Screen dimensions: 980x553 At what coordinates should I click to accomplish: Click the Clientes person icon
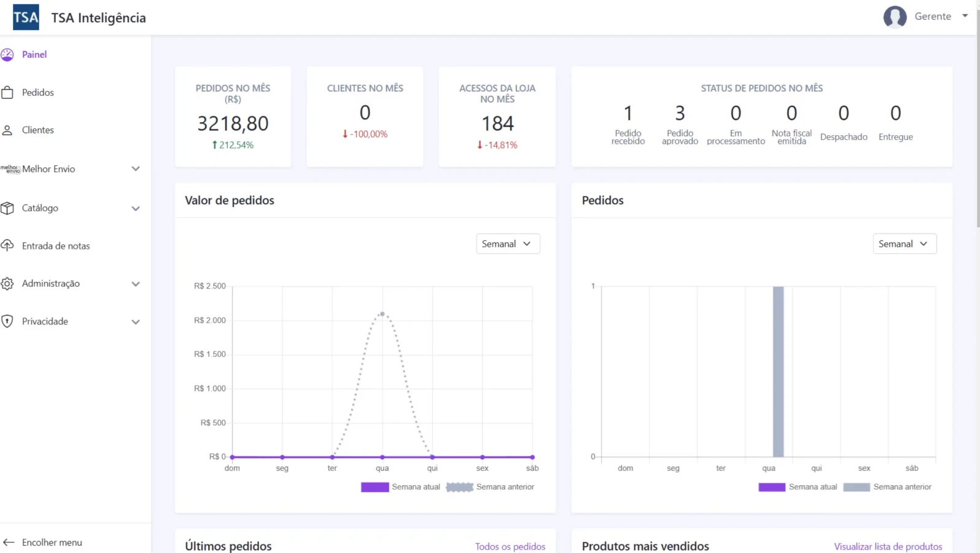coord(7,130)
